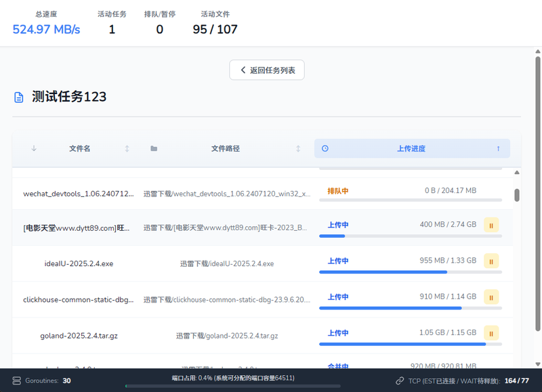Select the 上传进度 column header
Image resolution: width=542 pixels, height=392 pixels.
(x=411, y=148)
